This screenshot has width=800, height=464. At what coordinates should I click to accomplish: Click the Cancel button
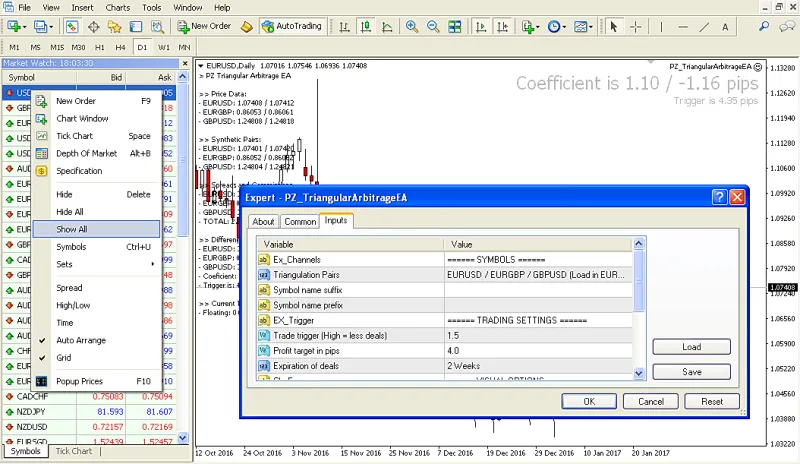651,402
